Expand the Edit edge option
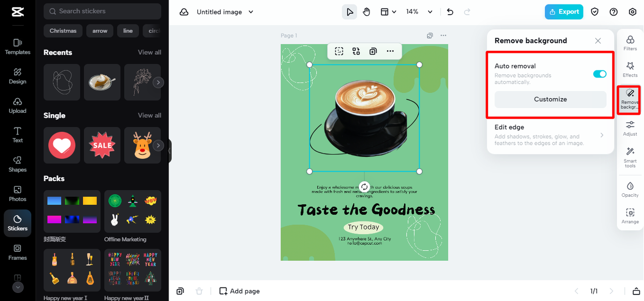 point(550,135)
